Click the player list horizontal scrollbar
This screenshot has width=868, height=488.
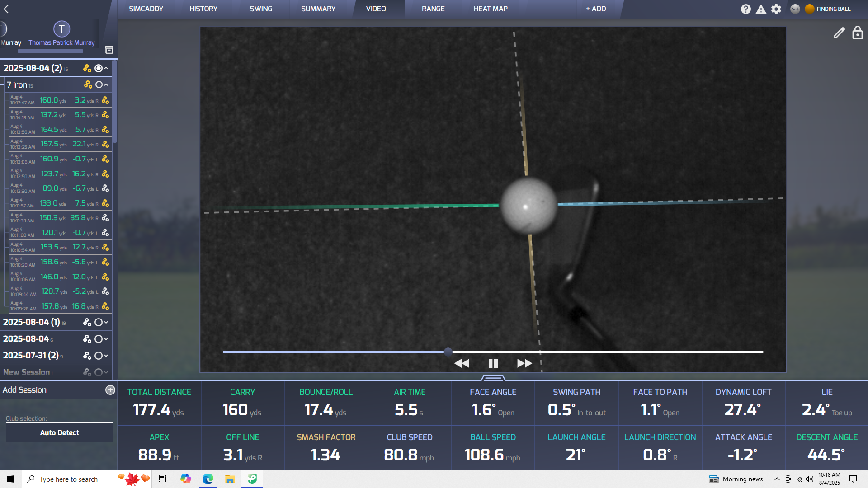pos(50,51)
